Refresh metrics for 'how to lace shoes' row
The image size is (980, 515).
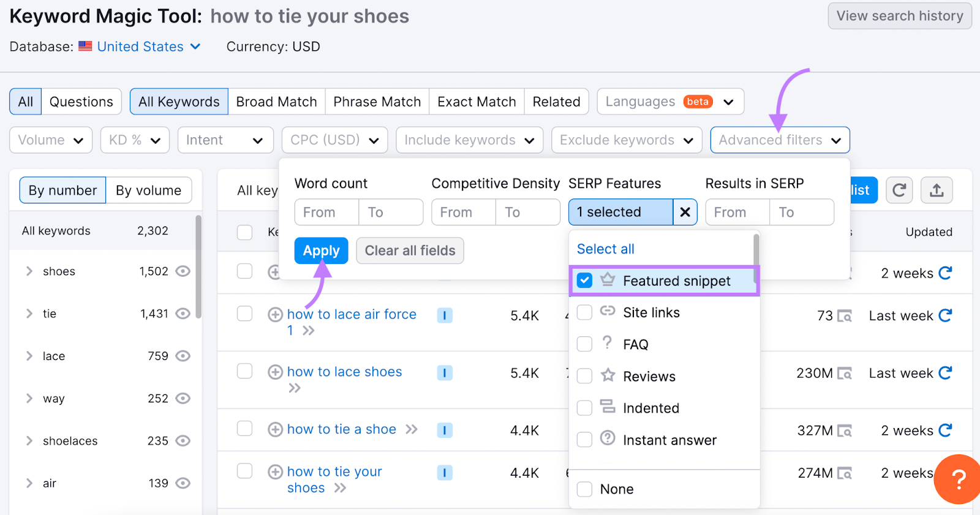point(945,373)
